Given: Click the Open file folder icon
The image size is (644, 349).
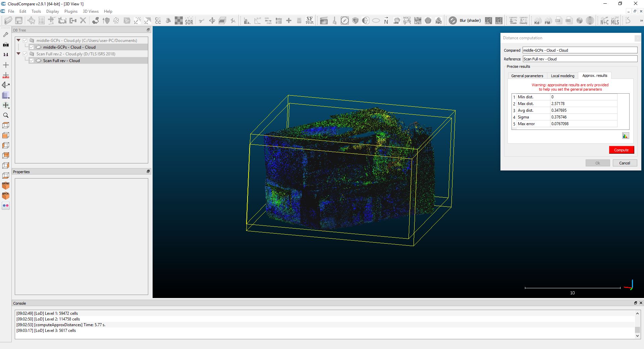Looking at the screenshot, I should [x=8, y=21].
